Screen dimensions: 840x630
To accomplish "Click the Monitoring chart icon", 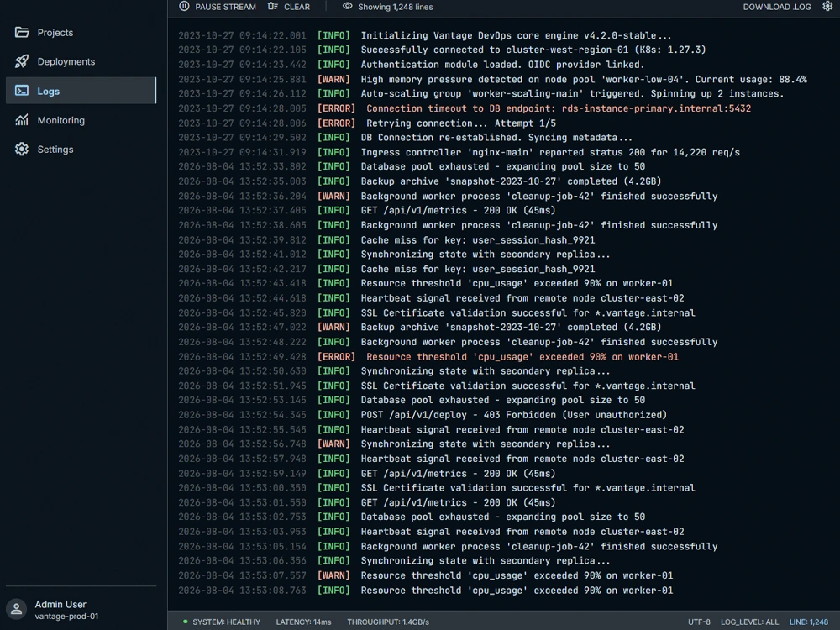I will pyautogui.click(x=22, y=120).
